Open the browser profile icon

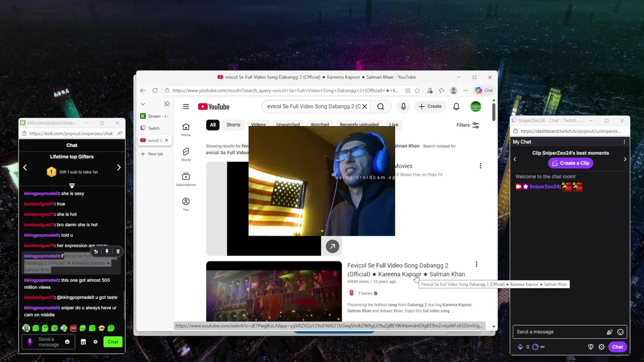[453, 90]
